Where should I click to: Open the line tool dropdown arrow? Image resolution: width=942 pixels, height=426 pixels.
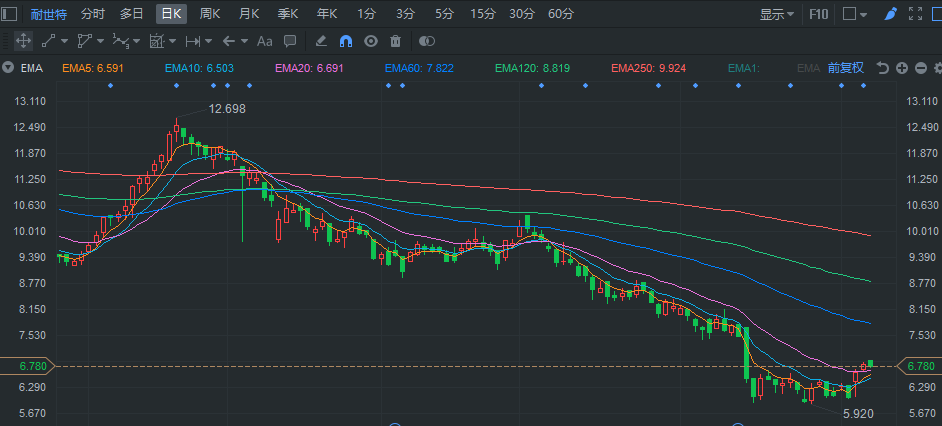[x=64, y=41]
